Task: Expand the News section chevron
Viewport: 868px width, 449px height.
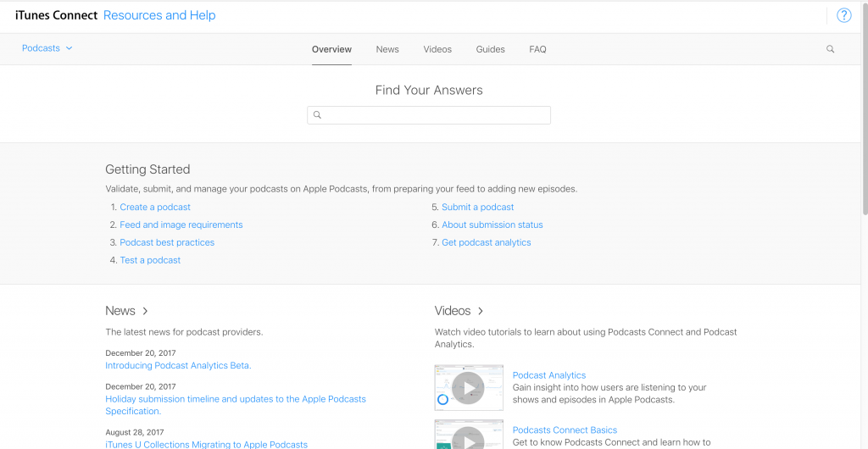Action: click(x=145, y=311)
